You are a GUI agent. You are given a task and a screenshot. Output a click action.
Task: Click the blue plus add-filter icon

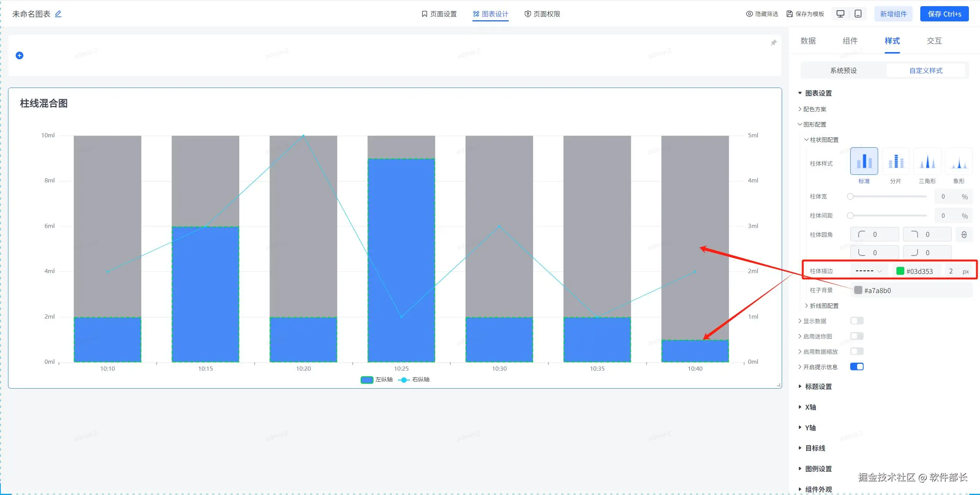(x=20, y=55)
